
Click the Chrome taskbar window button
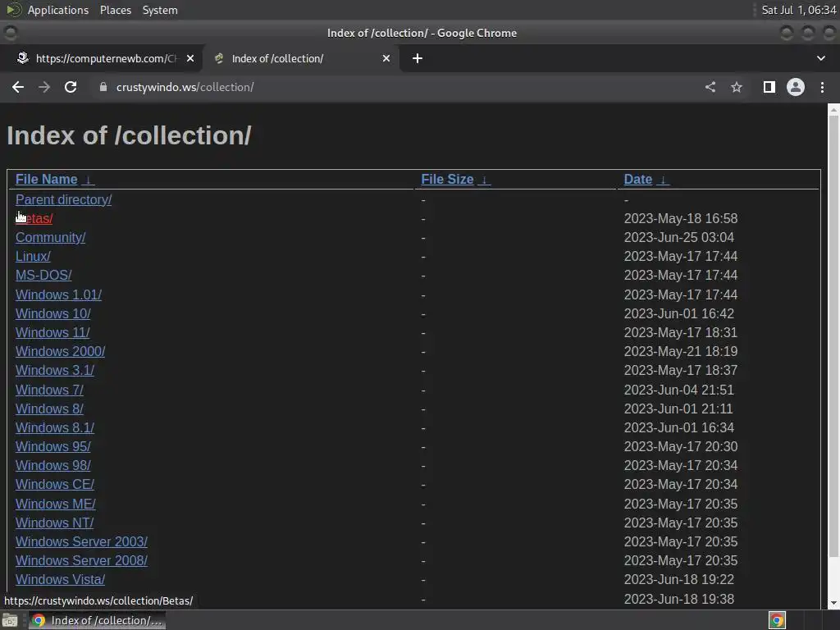click(97, 620)
